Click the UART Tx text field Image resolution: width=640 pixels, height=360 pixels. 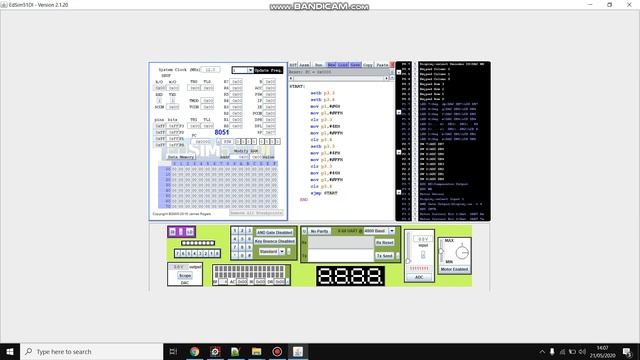pos(340,256)
